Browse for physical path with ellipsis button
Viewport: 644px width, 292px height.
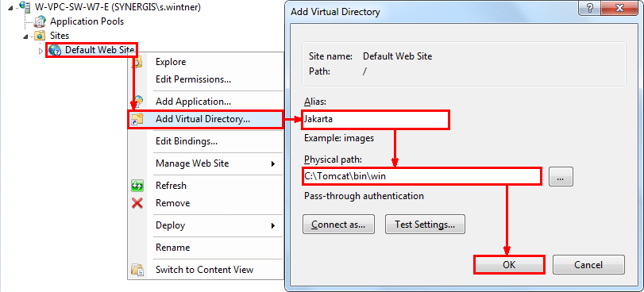point(561,177)
